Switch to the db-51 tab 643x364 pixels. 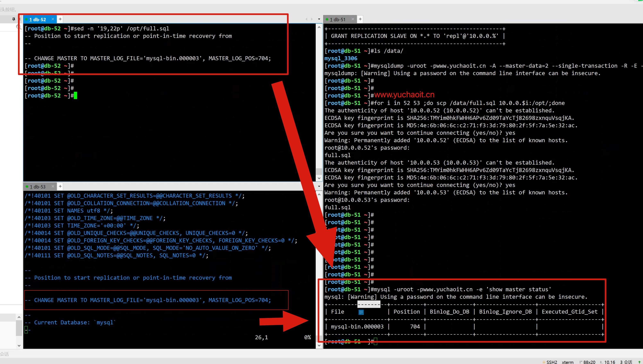click(337, 19)
